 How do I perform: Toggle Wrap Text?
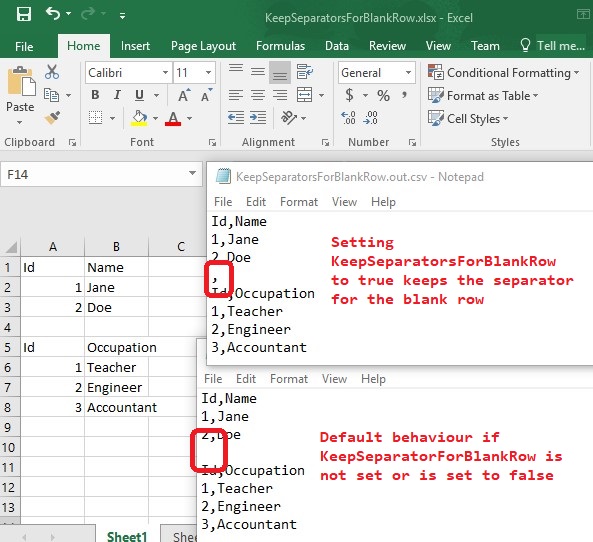(x=305, y=71)
